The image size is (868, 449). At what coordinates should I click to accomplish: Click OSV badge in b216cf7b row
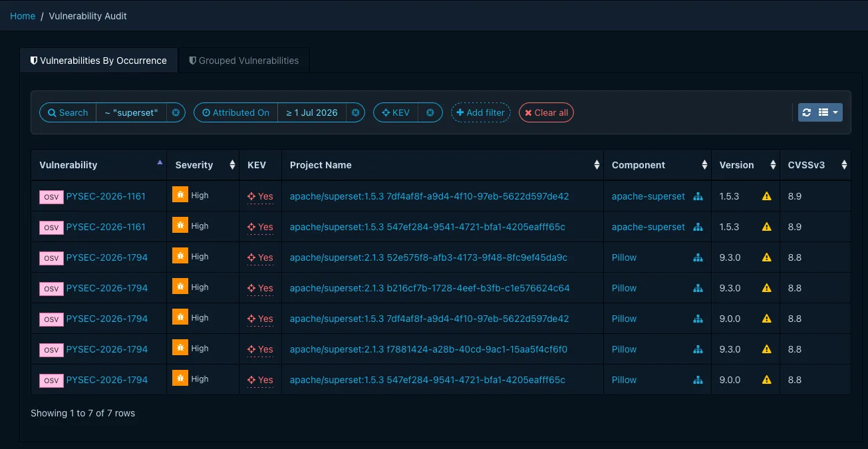51,289
